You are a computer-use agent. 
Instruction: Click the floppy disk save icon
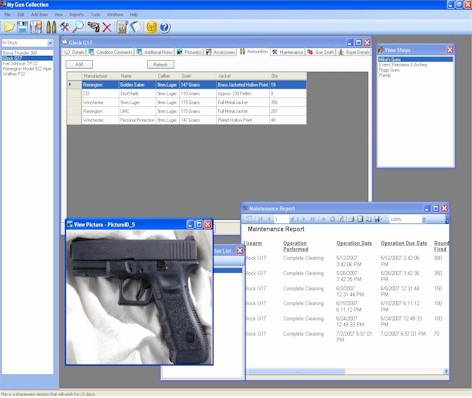[x=23, y=27]
